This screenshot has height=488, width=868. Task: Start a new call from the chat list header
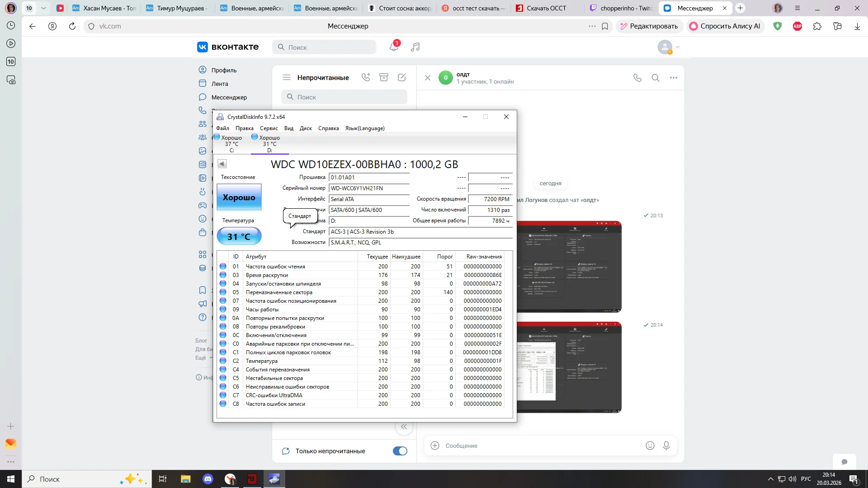click(366, 77)
